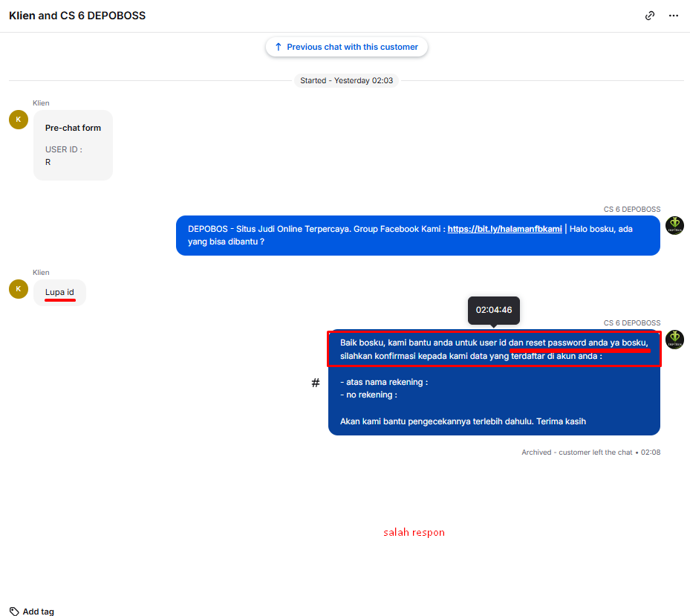The image size is (690, 616).
Task: Click the tag icon beside Add tag
Action: (14, 611)
